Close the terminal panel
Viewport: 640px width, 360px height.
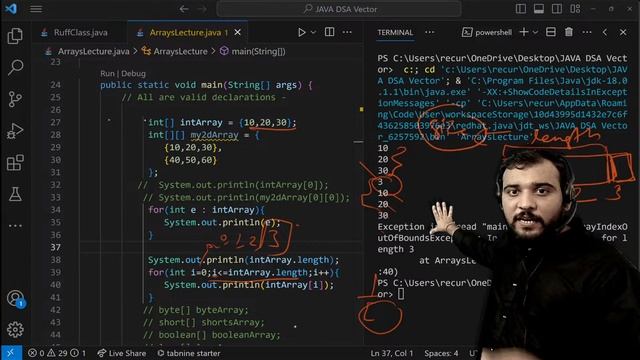pos(623,32)
